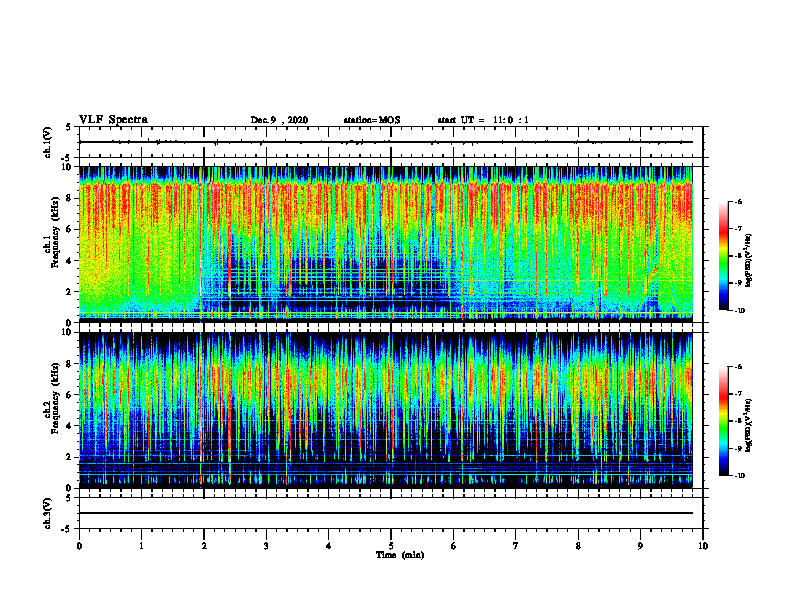
Task: Click the ch.2 spectrogram color scale bar
Action: [x=723, y=421]
